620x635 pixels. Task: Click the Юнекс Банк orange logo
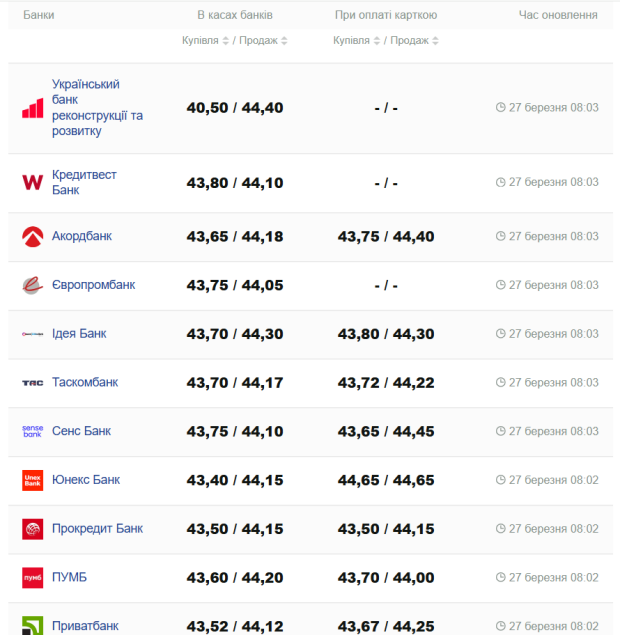33,480
